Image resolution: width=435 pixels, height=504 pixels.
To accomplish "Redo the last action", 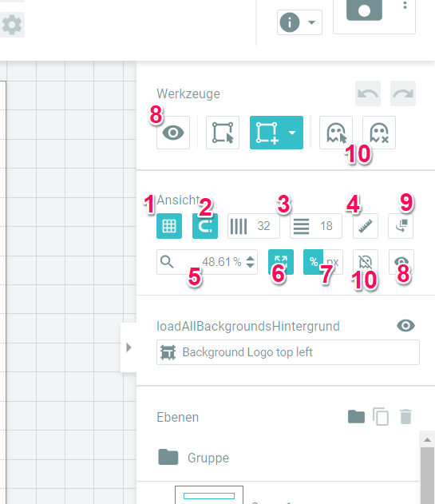I will [x=403, y=93].
